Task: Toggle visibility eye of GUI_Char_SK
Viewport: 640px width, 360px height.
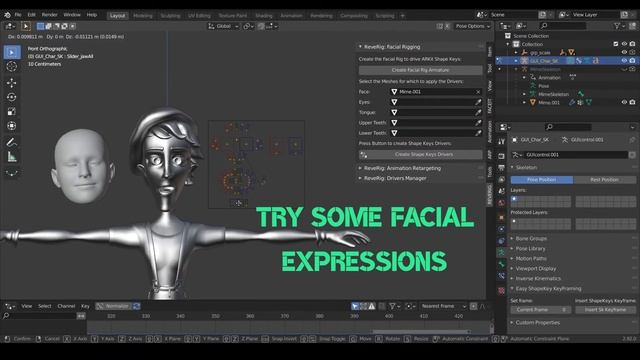Action: 624,60
